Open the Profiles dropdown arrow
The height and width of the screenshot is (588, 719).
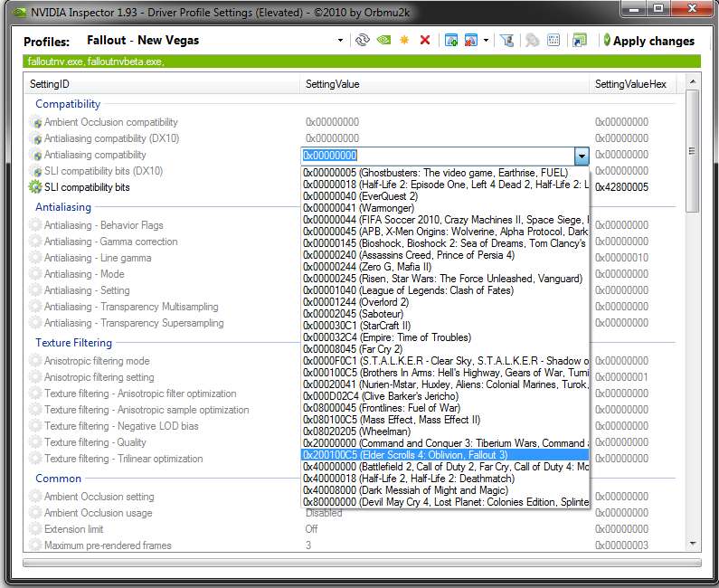tap(340, 41)
